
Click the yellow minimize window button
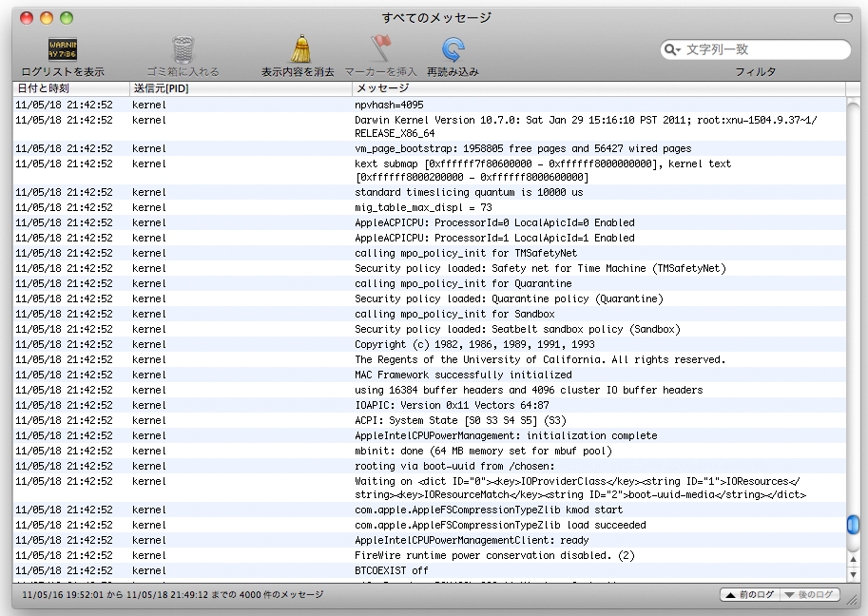47,18
